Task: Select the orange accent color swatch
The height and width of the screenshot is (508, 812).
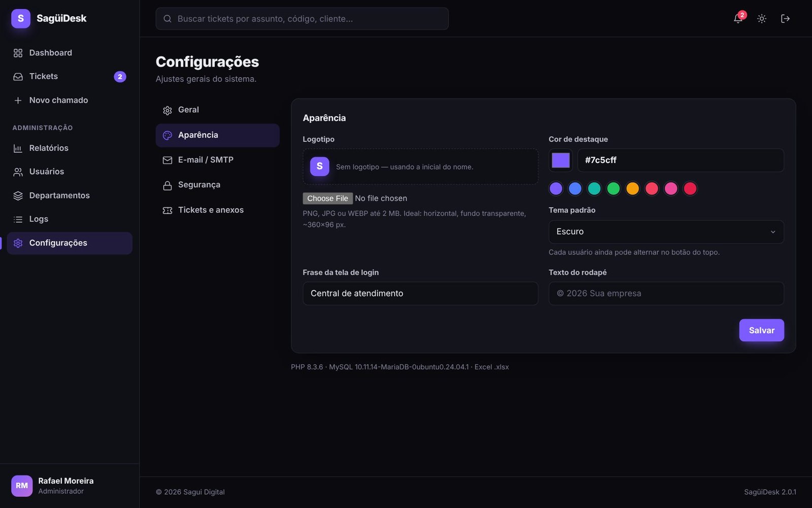Action: click(632, 188)
